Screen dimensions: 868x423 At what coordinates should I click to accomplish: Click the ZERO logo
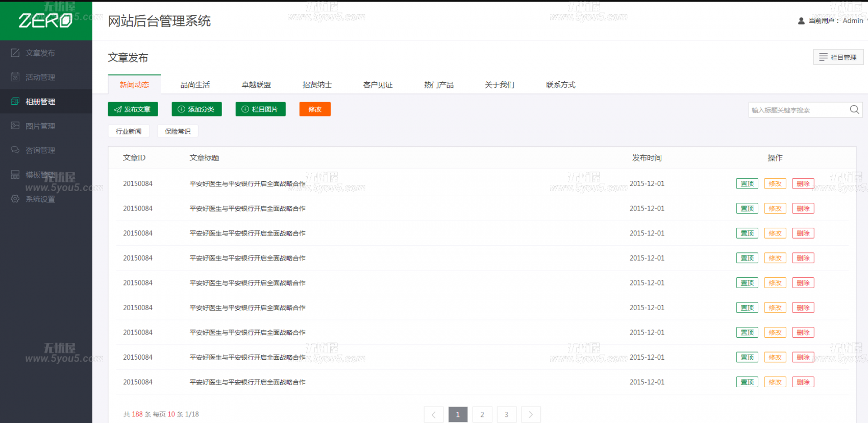click(x=45, y=20)
